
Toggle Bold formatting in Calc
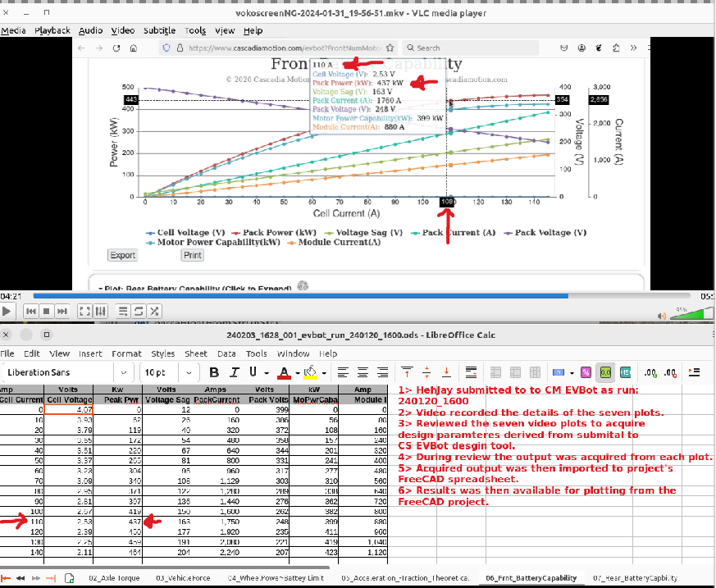[x=214, y=373]
